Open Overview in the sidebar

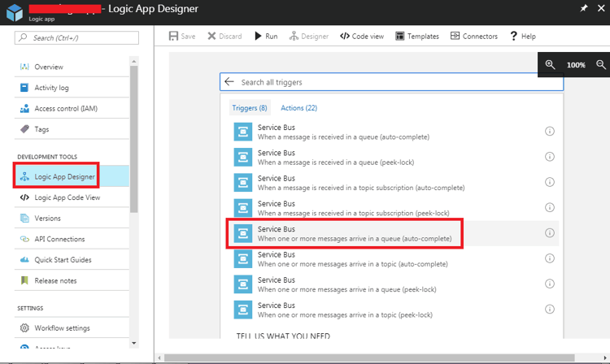pyautogui.click(x=49, y=67)
